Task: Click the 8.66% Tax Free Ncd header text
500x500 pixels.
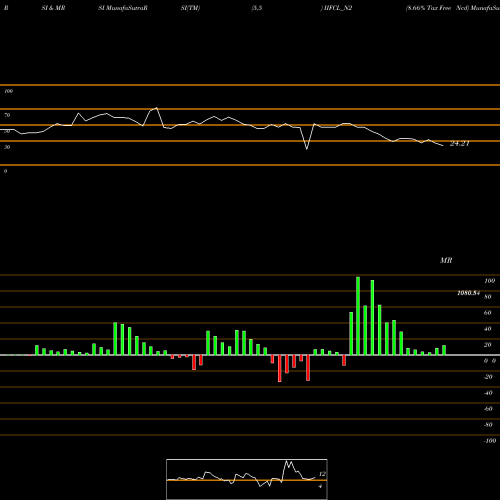Action: click(437, 8)
